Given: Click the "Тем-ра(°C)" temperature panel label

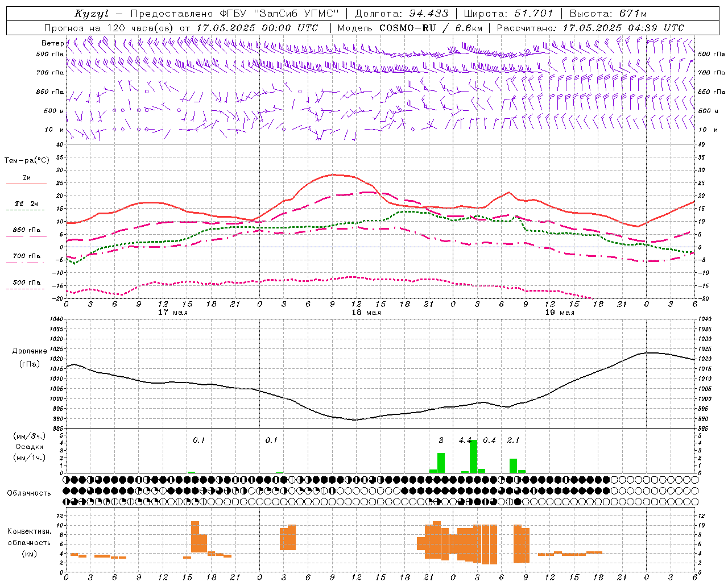Looking at the screenshot, I should pos(27,161).
